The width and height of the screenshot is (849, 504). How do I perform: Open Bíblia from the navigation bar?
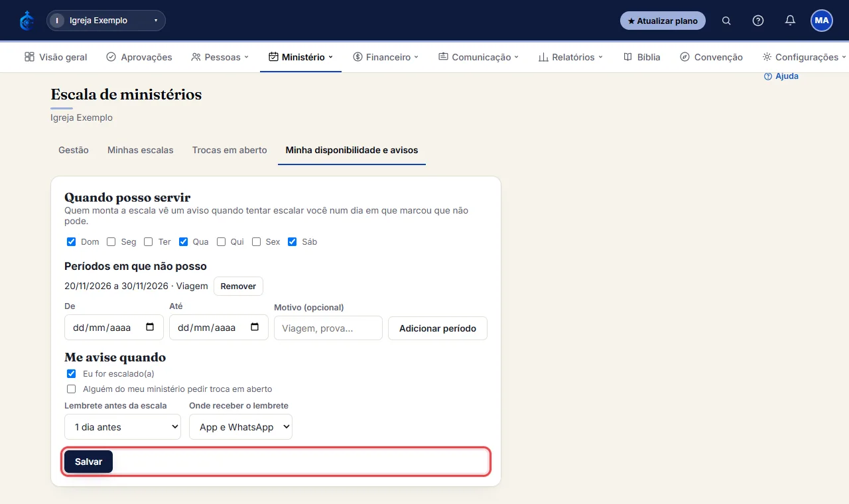point(641,57)
